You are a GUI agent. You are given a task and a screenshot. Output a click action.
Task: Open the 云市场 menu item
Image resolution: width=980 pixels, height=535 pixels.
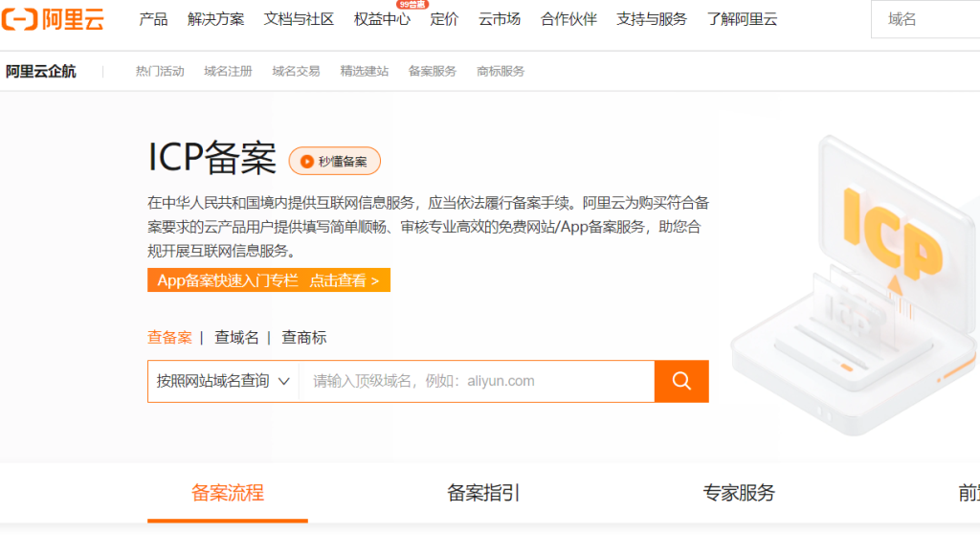500,19
